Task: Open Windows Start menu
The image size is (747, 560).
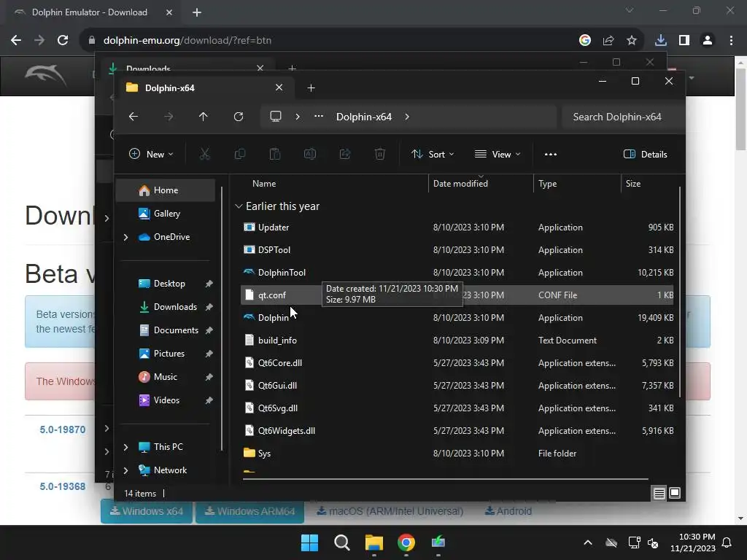Action: click(x=309, y=542)
